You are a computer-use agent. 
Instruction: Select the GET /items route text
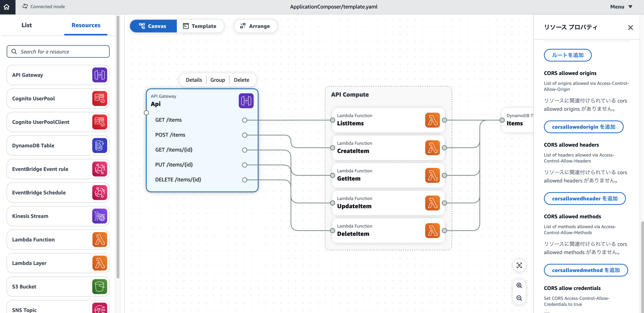click(x=168, y=120)
